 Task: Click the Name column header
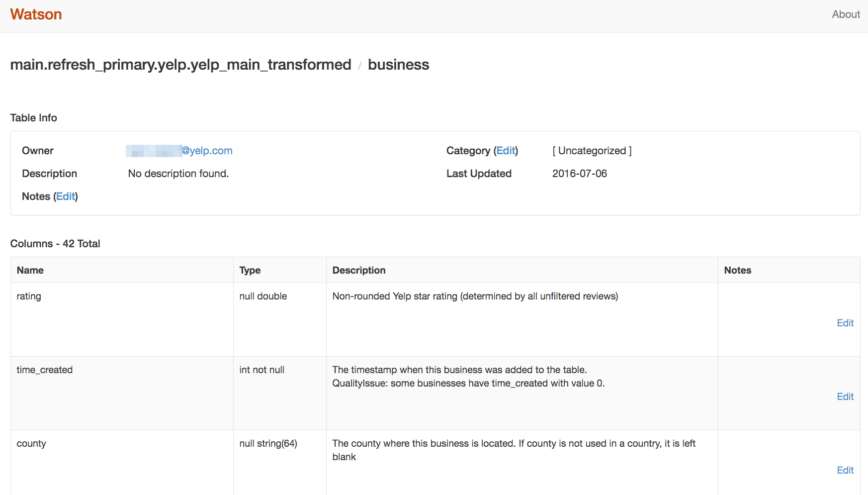tap(30, 270)
